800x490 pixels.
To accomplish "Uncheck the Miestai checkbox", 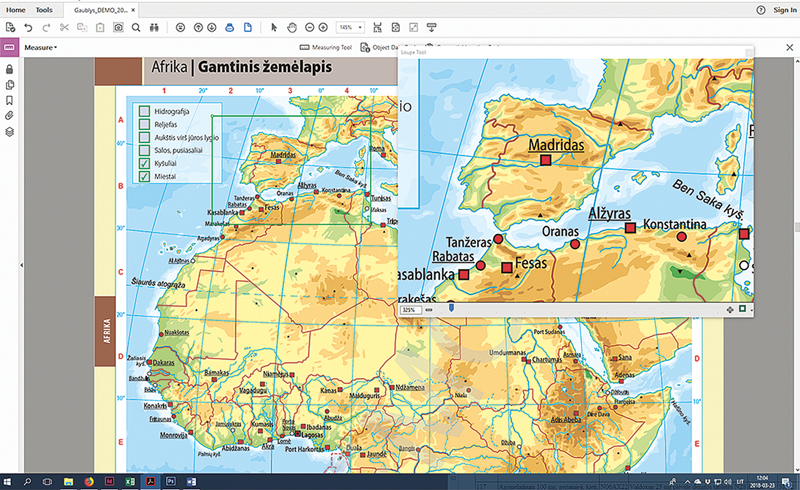I will (144, 177).
